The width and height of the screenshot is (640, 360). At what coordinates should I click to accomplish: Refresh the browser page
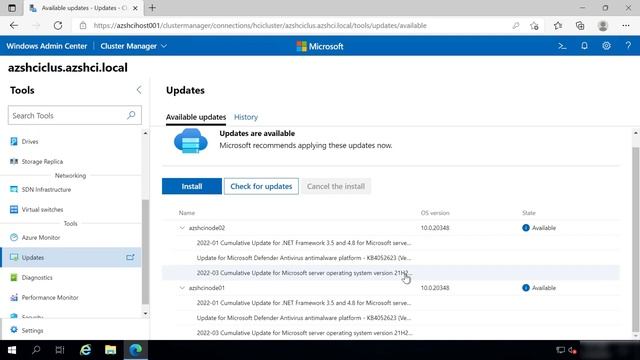click(58, 25)
